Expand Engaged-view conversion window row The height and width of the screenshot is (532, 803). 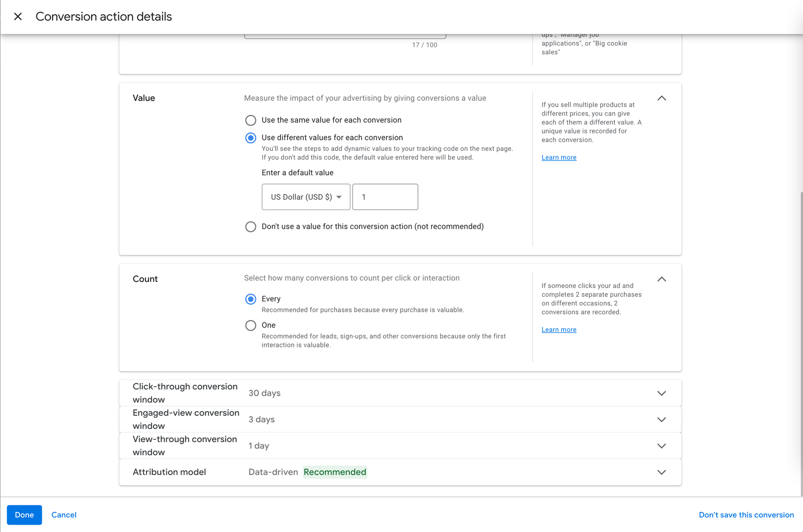coord(661,420)
